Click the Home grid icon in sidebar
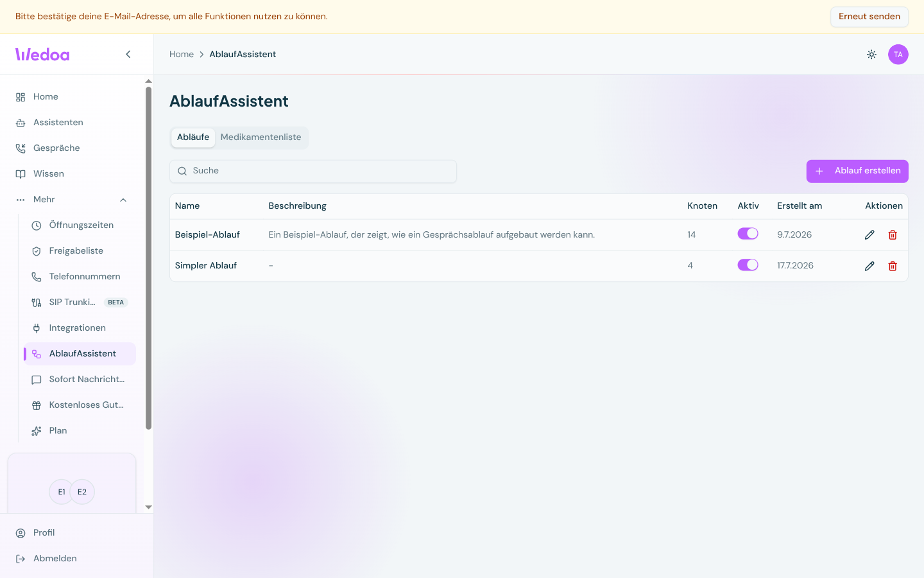 pos(21,97)
